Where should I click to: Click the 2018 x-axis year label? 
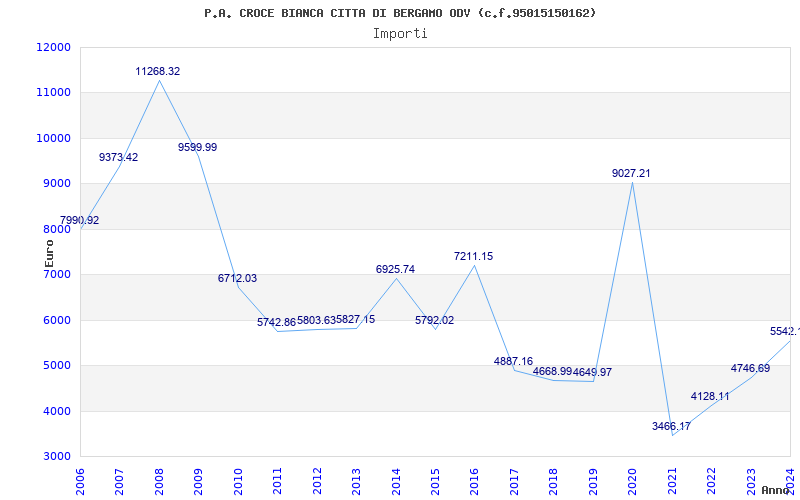(x=553, y=481)
